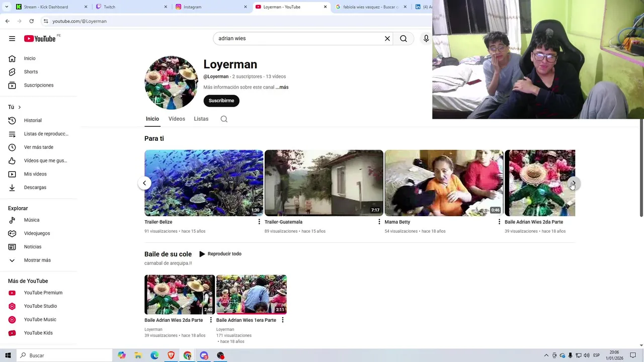Close the Twitch browser tab

pos(166,7)
